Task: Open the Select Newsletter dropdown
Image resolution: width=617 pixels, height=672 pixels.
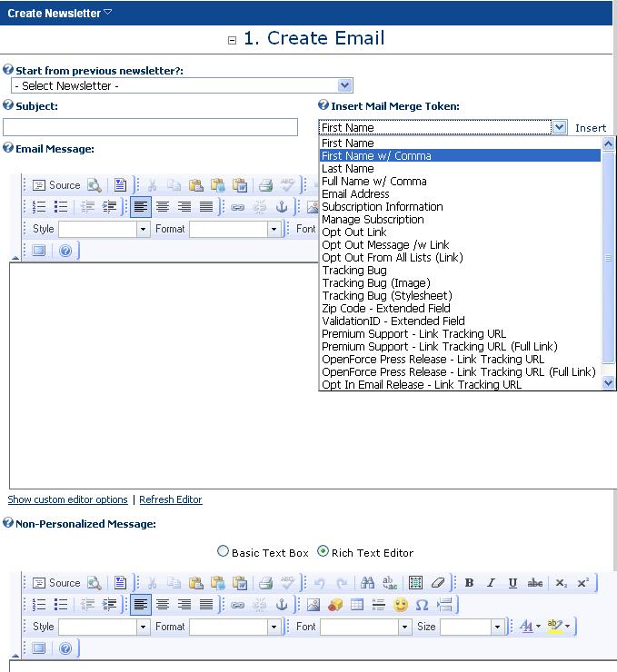Action: [344, 85]
